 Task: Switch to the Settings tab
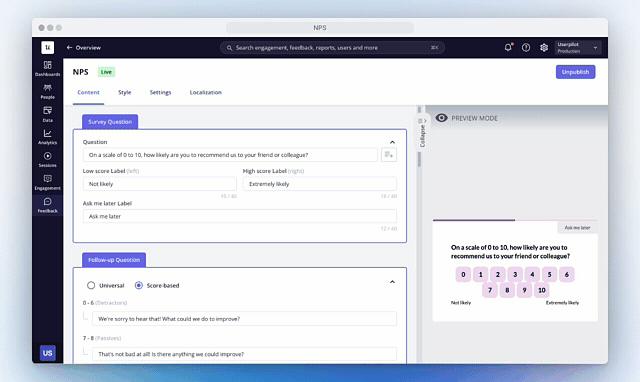(x=160, y=93)
